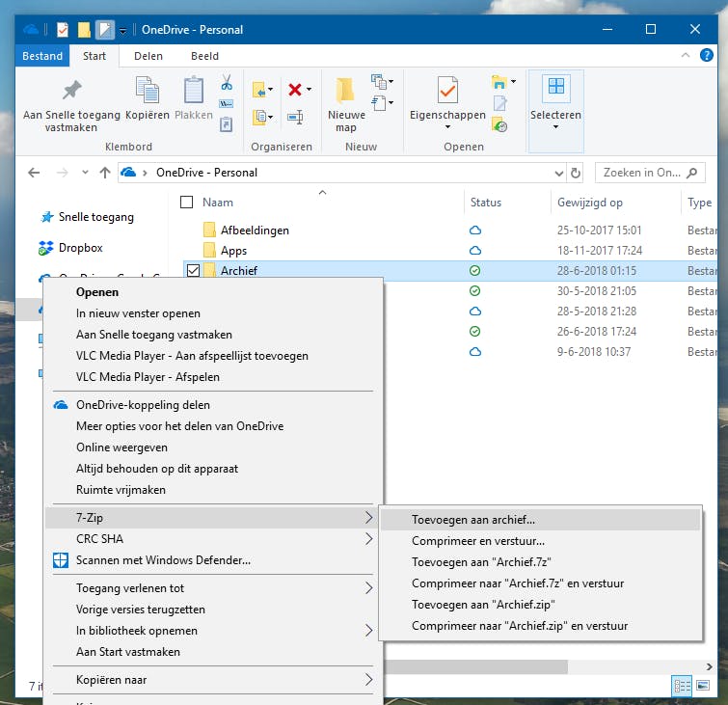The height and width of the screenshot is (705, 728).
Task: Click the OneDrive - Personal address breadcrumb
Action: [206, 173]
